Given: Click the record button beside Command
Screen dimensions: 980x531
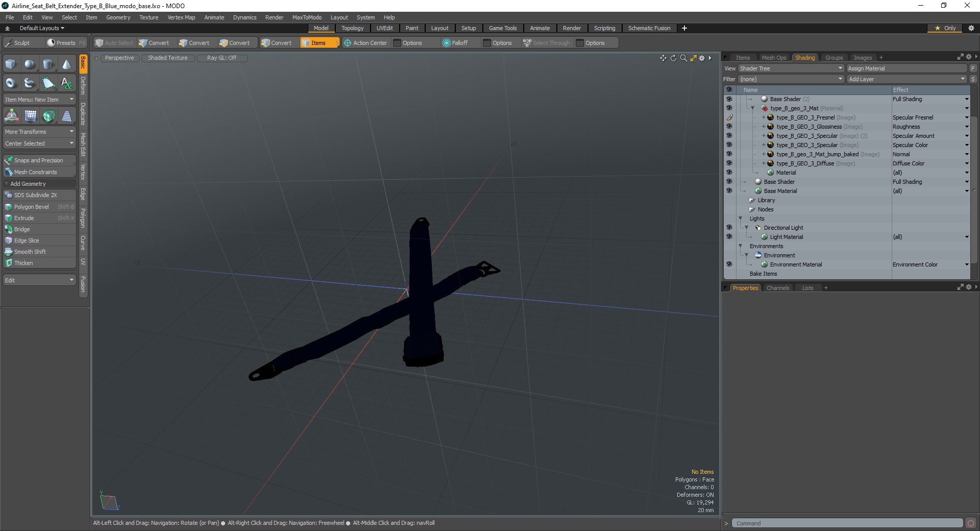Looking at the screenshot, I should [971, 523].
